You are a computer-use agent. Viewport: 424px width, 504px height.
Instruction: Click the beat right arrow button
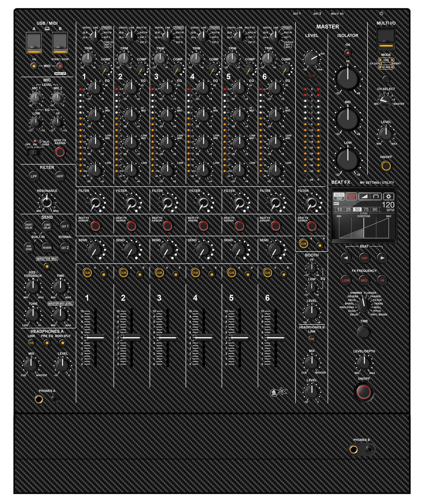pos(382,258)
